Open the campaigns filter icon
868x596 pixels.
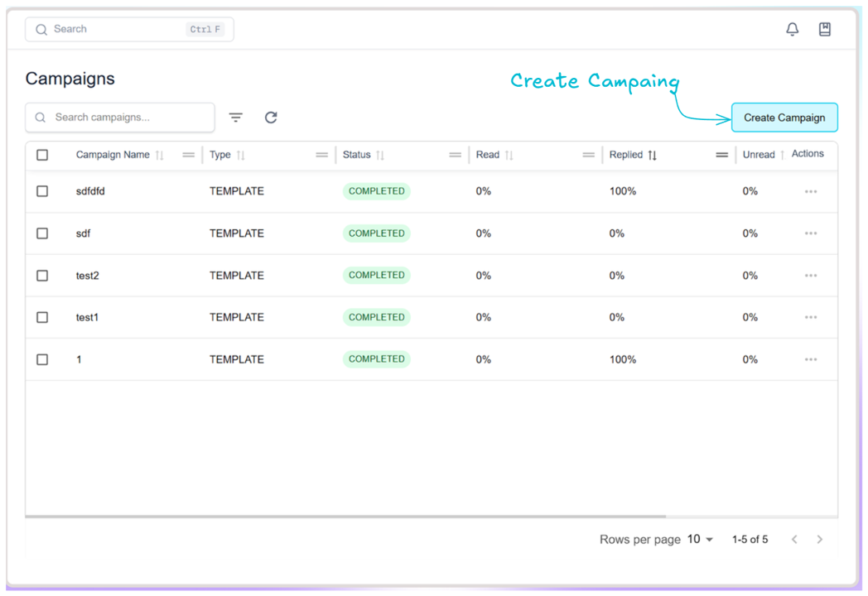point(236,118)
